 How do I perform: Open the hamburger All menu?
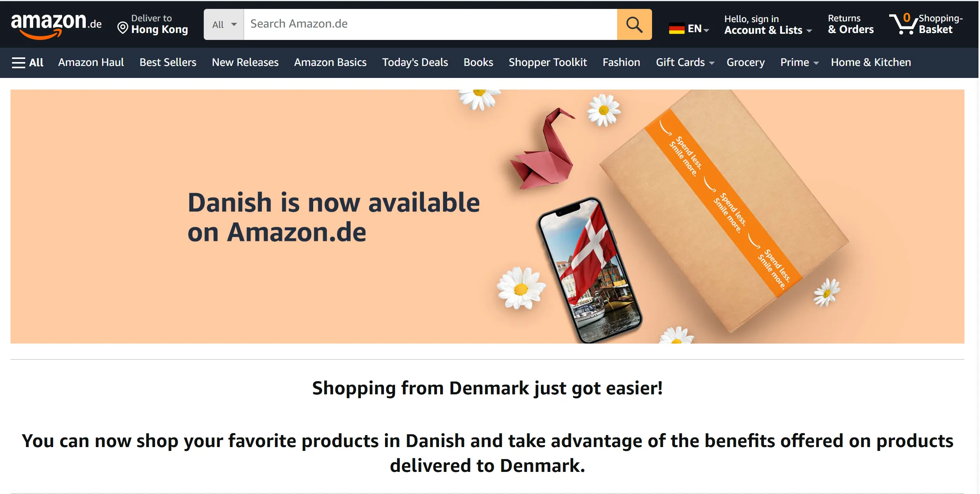point(28,62)
